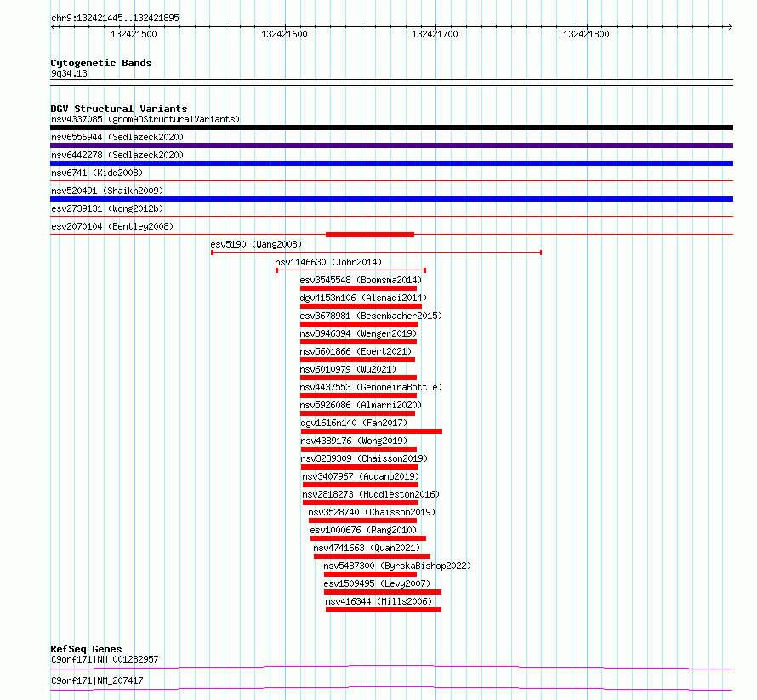This screenshot has height=700, width=757.
Task: Select the 9q34.13 band label
Action: pos(69,73)
